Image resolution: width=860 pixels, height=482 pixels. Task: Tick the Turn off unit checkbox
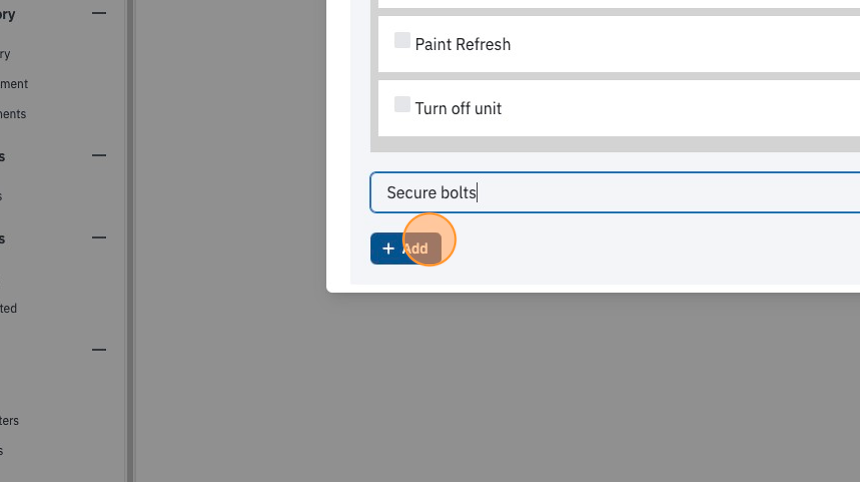pyautogui.click(x=402, y=104)
